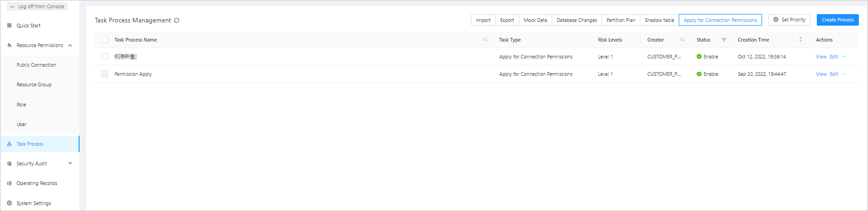Search by Task Process Name column icon

(x=485, y=40)
